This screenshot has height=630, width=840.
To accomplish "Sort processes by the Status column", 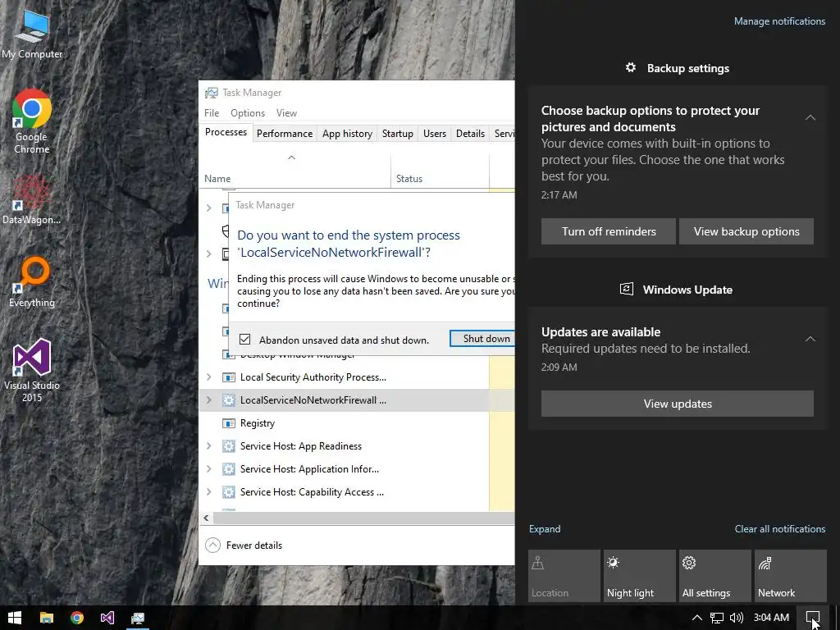I will (x=440, y=171).
